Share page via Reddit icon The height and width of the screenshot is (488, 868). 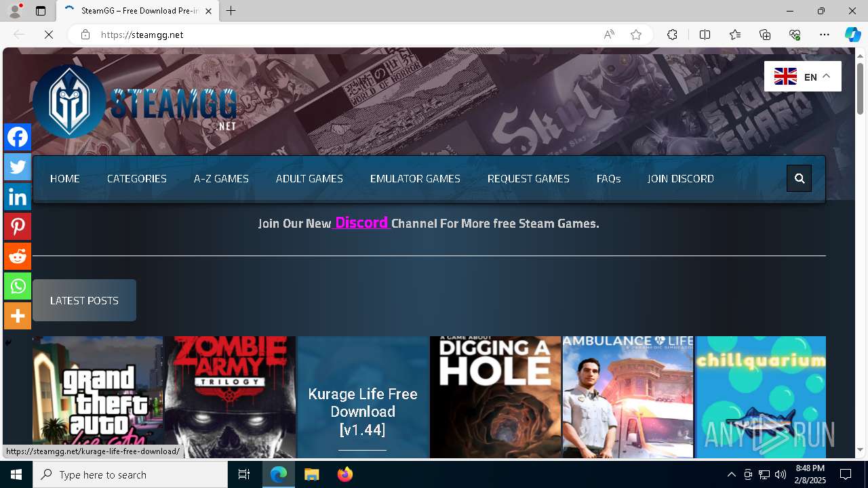18,256
